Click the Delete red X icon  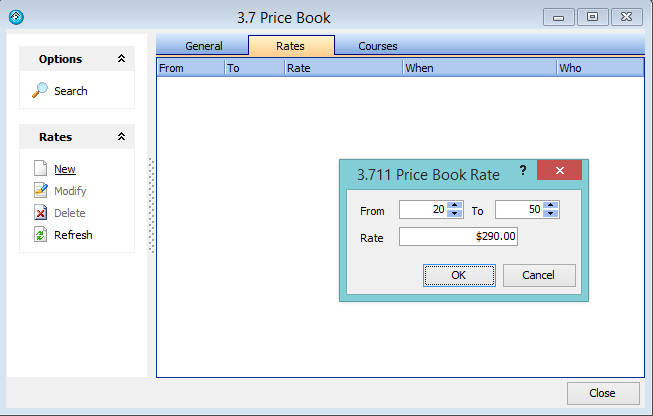(x=40, y=213)
